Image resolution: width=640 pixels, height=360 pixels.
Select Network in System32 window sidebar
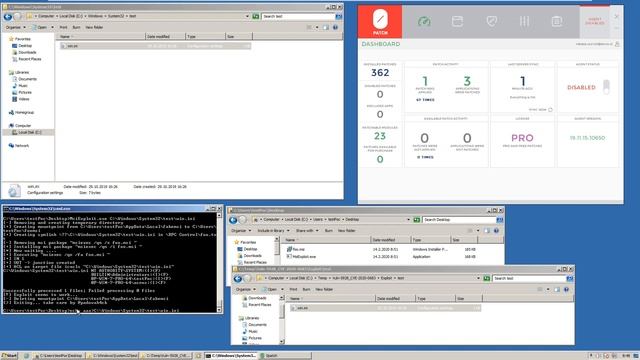pyautogui.click(x=22, y=145)
